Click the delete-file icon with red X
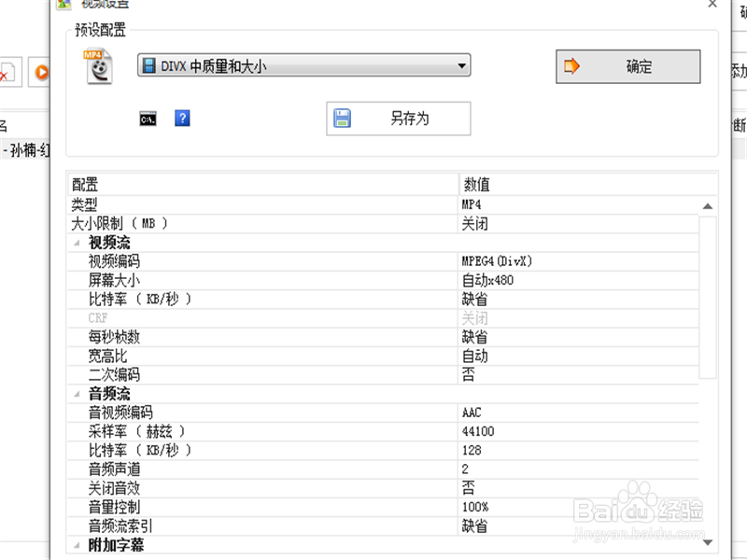Viewport: 747px width, 560px height. [7, 73]
